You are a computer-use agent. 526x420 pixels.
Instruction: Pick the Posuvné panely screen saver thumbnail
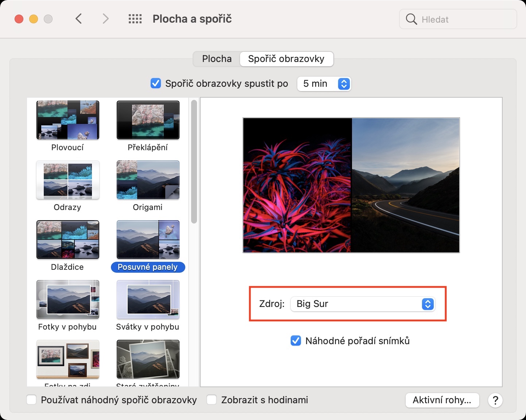pyautogui.click(x=148, y=240)
